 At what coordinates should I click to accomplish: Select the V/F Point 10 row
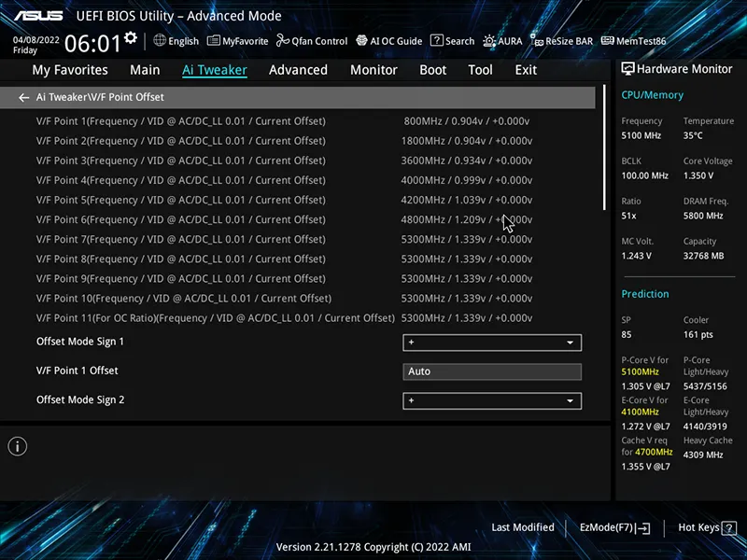pyautogui.click(x=284, y=298)
